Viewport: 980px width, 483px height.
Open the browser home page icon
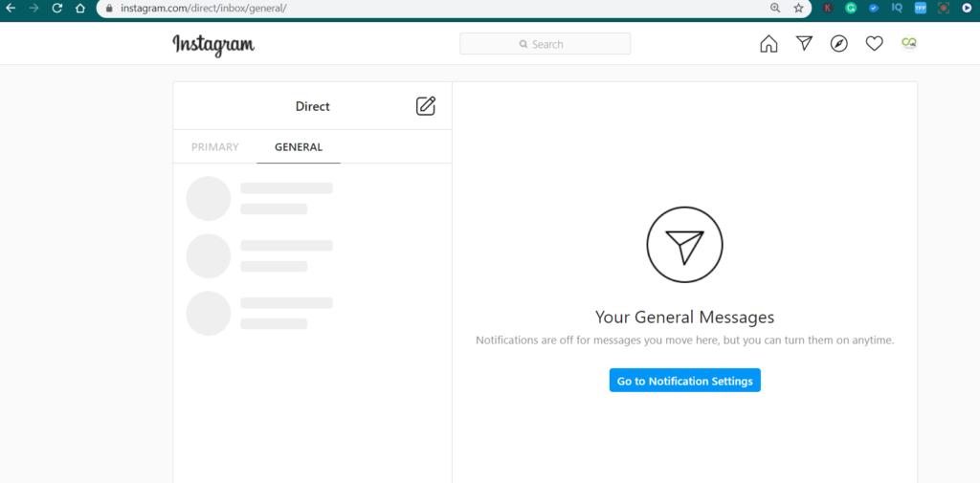pyautogui.click(x=80, y=8)
